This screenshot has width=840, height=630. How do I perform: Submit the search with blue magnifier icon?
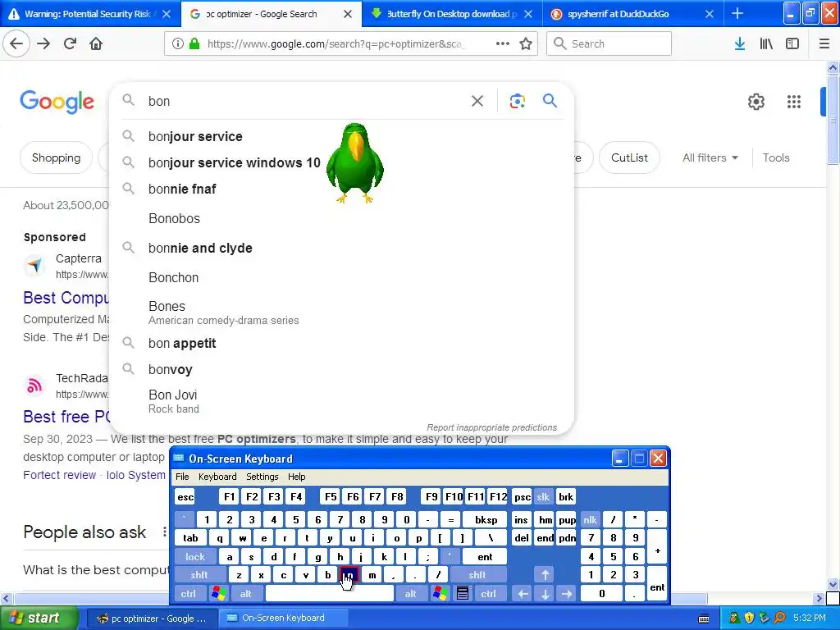pyautogui.click(x=550, y=100)
